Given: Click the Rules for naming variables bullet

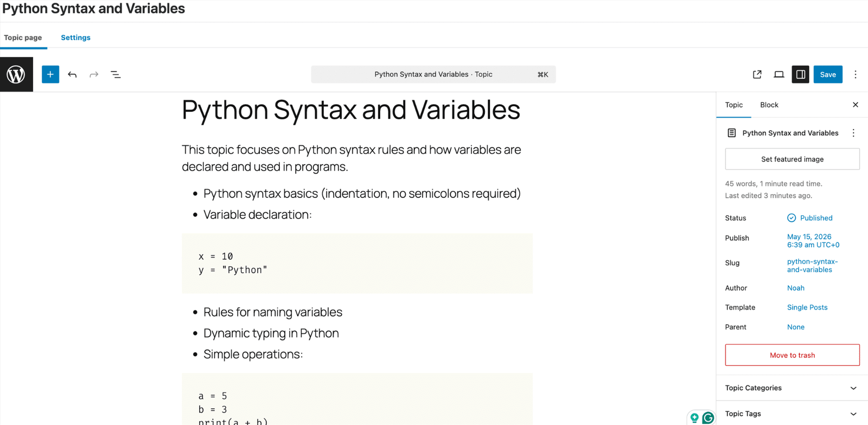Looking at the screenshot, I should 273,312.
